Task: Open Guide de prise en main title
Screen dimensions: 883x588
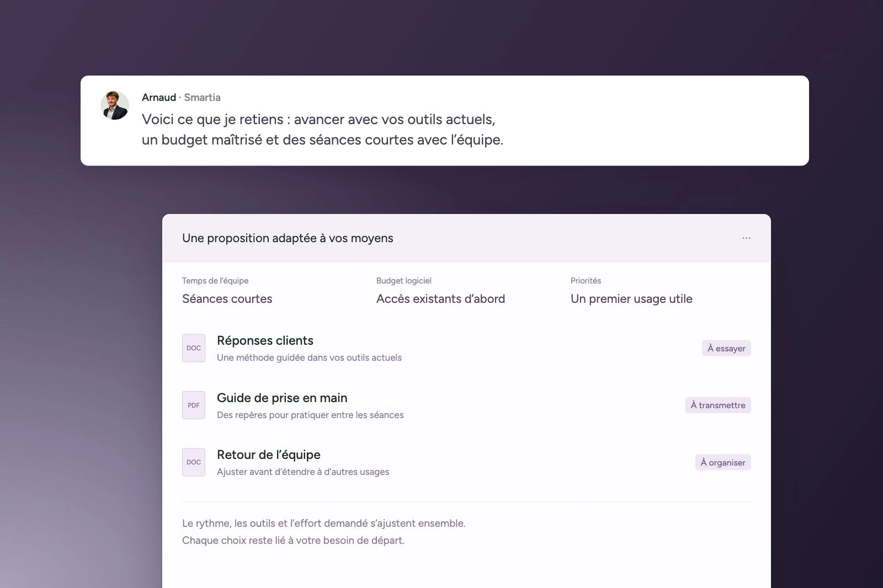Action: [x=282, y=398]
